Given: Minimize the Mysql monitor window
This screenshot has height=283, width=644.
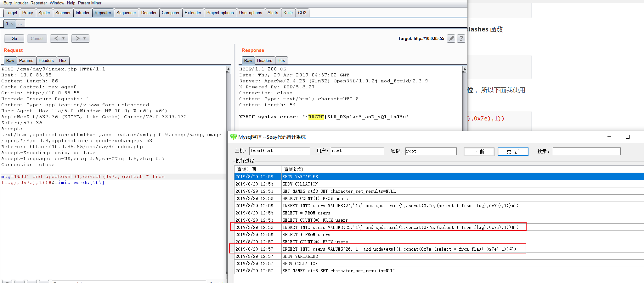Looking at the screenshot, I should (x=609, y=137).
